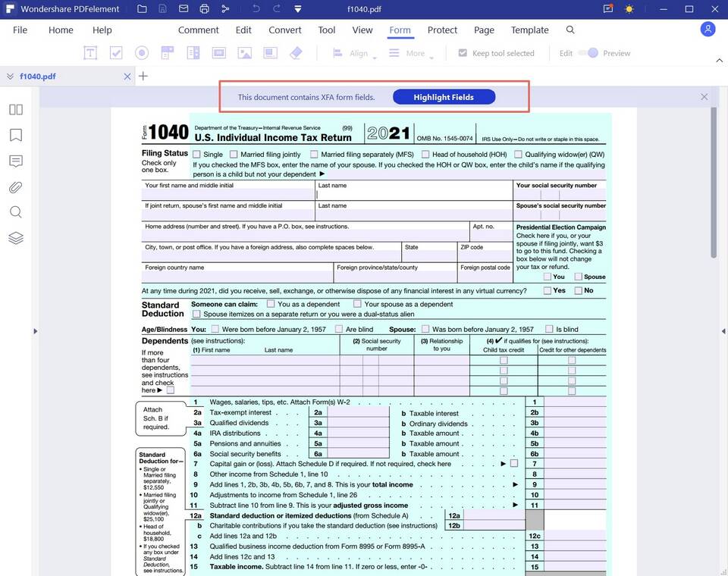The image size is (728, 576).
Task: Open the Layers panel in sidebar
Action: coord(16,238)
